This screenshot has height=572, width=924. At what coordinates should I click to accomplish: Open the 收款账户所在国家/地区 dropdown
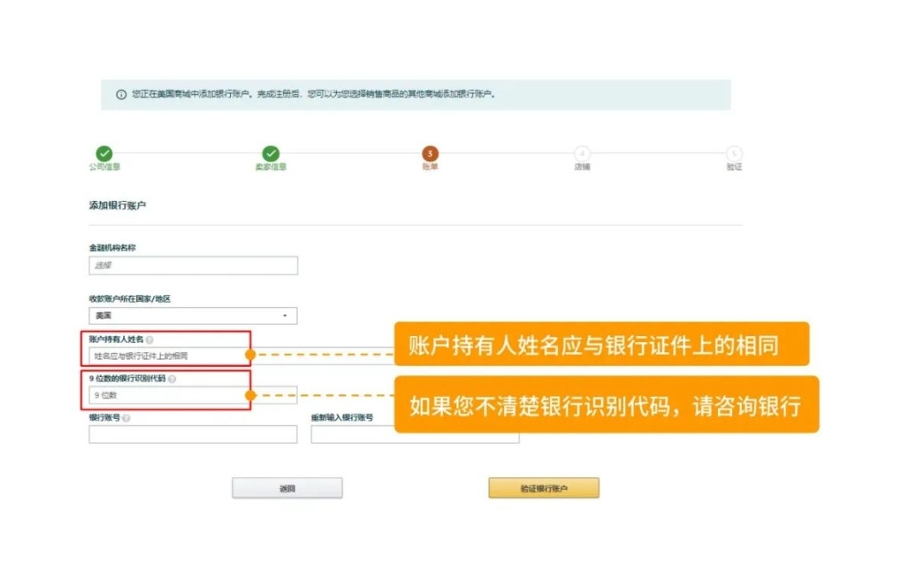pos(193,315)
